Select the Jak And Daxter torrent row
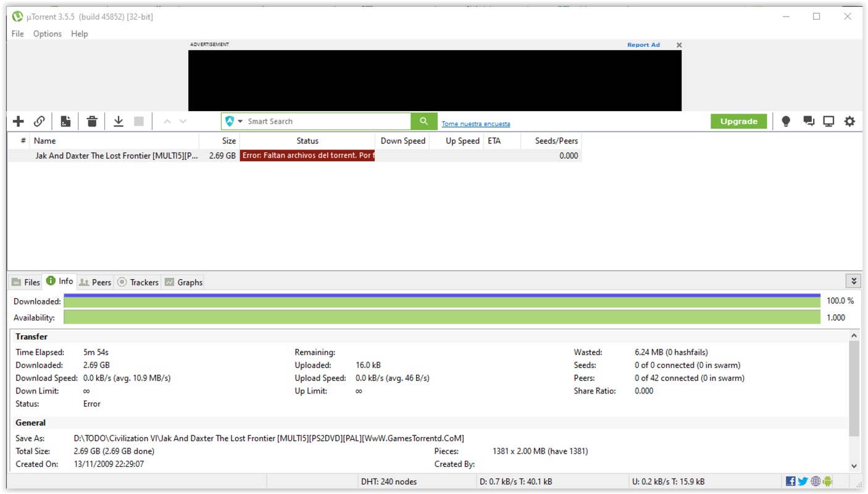Image resolution: width=868 pixels, height=494 pixels. coord(117,156)
